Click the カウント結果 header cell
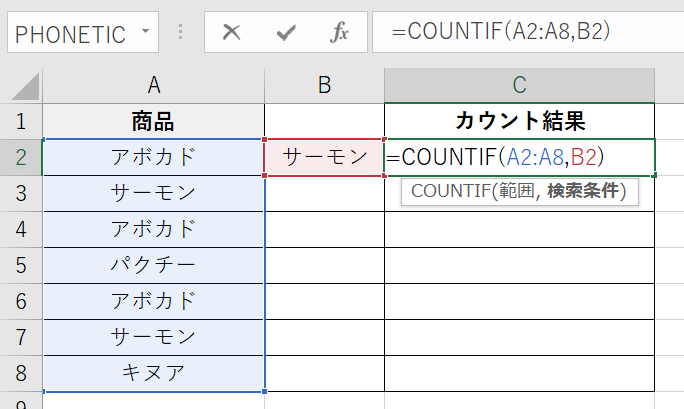Image resolution: width=684 pixels, height=409 pixels. [519, 122]
